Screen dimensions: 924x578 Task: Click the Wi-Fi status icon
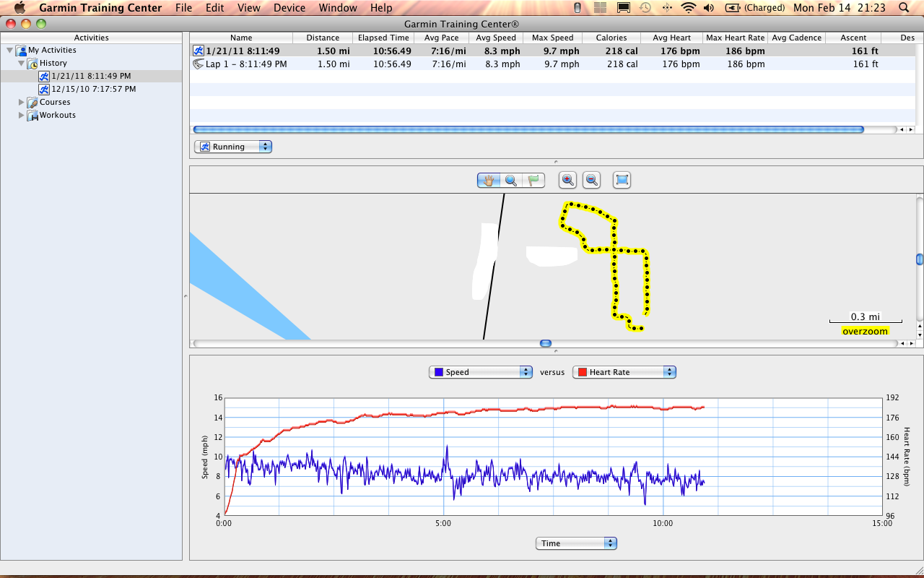coord(689,8)
